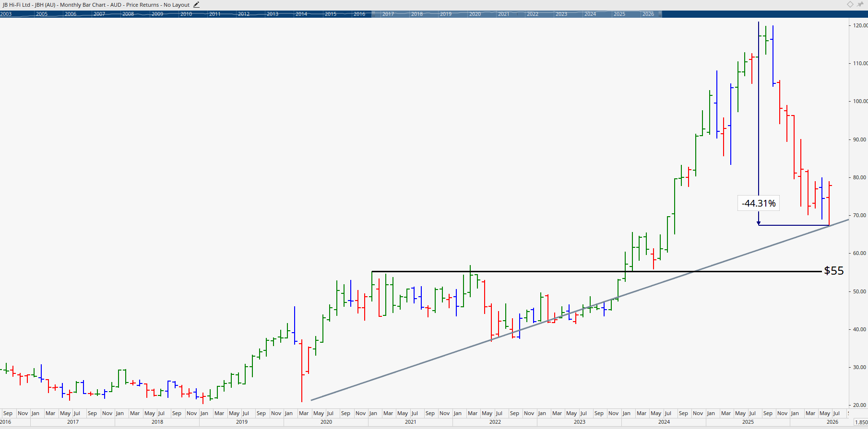868x429 pixels.
Task: Click the 30.00 price axis label
Action: pos(860,367)
